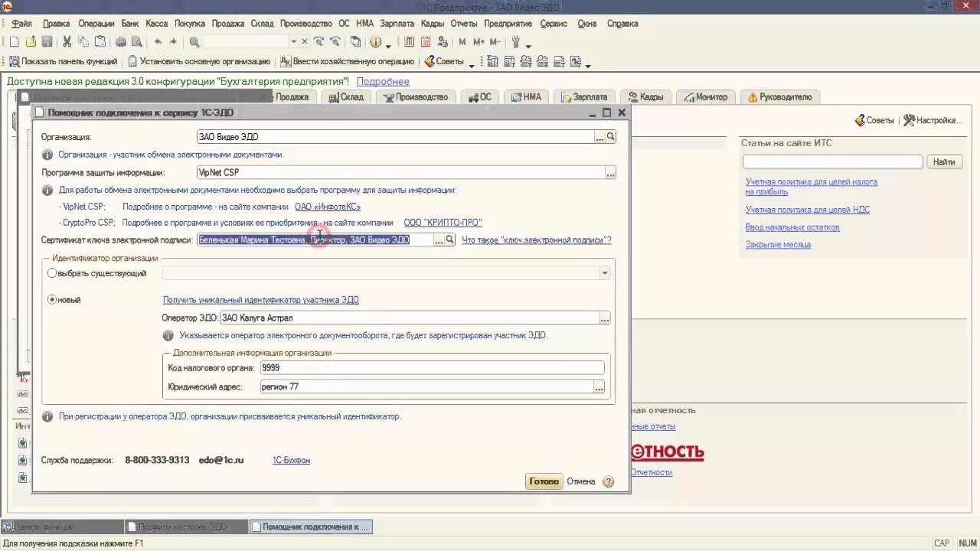Click the copy toolbar icon
Image resolution: width=980 pixels, height=551 pixels.
click(83, 42)
